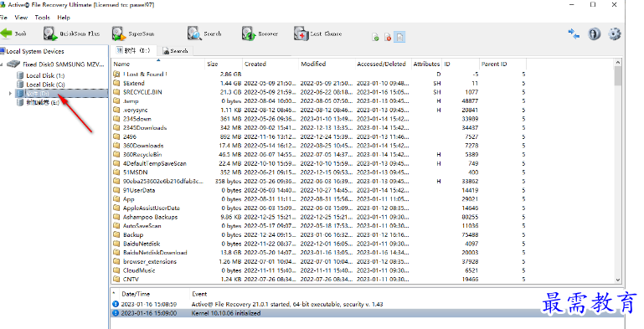Select the Ashampoo Backups folder icon
Screen dimensions: 644x329
tap(116, 217)
